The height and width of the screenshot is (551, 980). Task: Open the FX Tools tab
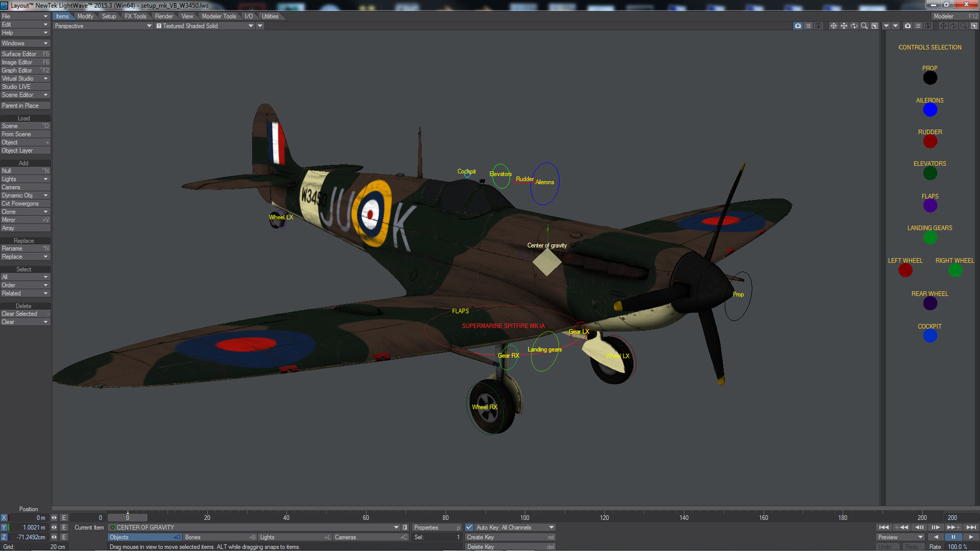[135, 17]
